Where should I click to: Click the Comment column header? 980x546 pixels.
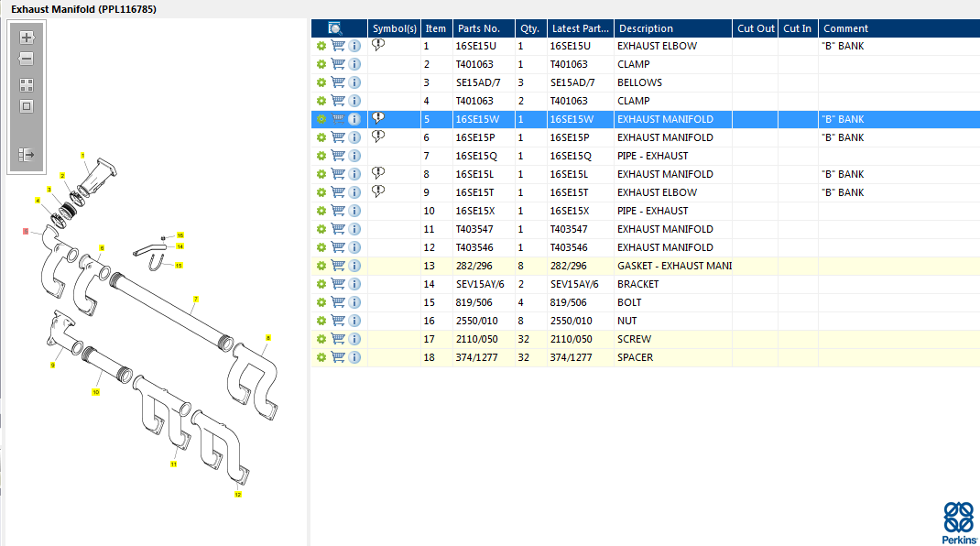coord(845,28)
